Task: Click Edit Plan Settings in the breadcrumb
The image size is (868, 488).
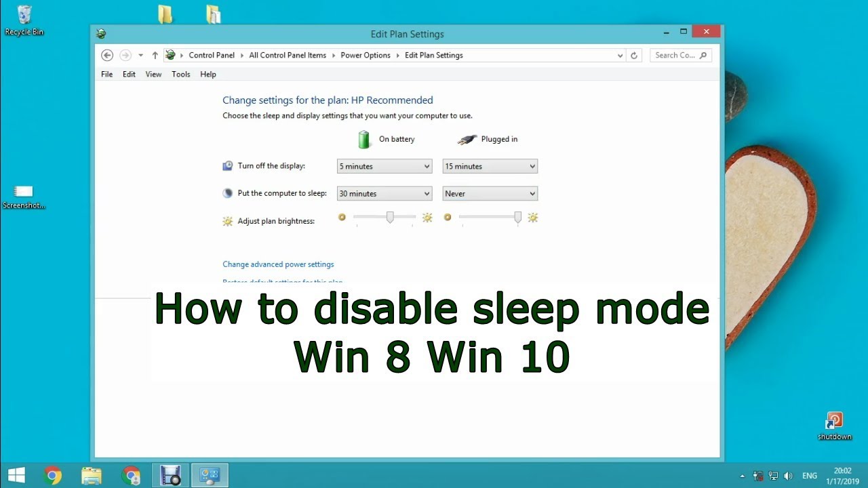Action: point(434,56)
